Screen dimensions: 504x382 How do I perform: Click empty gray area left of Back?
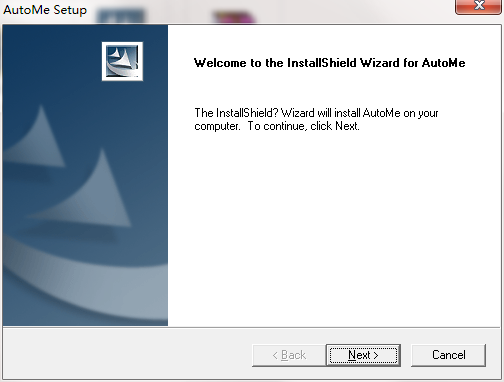click(127, 355)
